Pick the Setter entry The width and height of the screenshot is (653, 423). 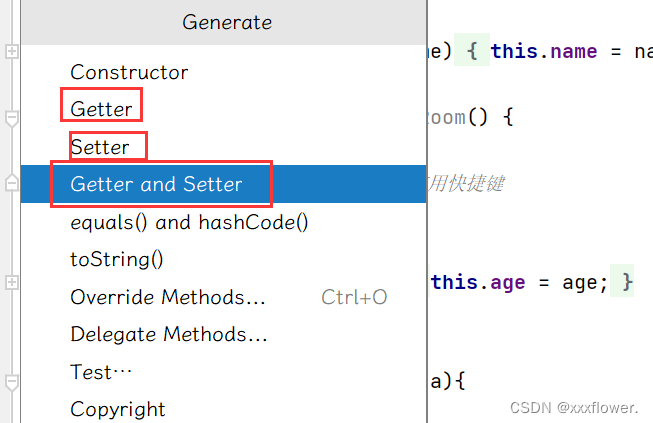coord(100,147)
